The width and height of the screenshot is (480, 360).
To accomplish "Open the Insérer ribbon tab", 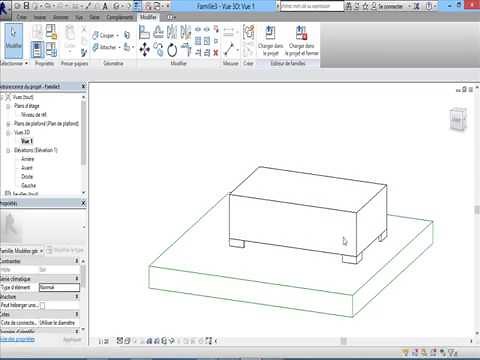I will (40, 17).
